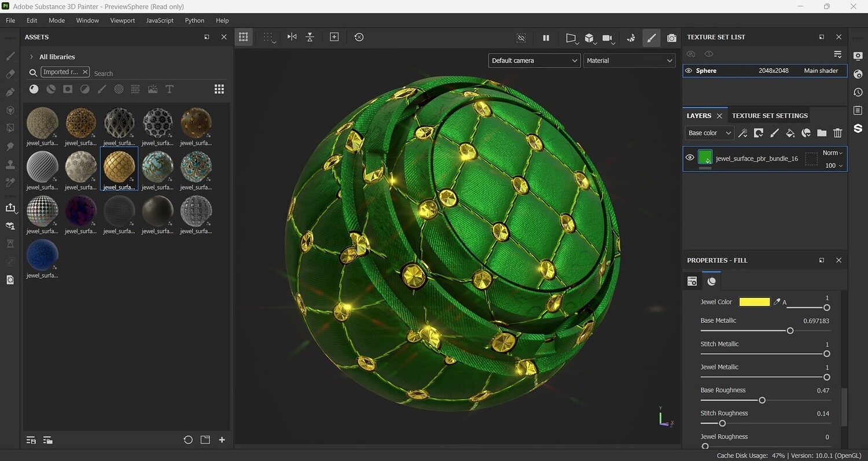Screen dimensions: 868x461
Task: Click the Base Metallic slider handle
Action: tap(790, 331)
